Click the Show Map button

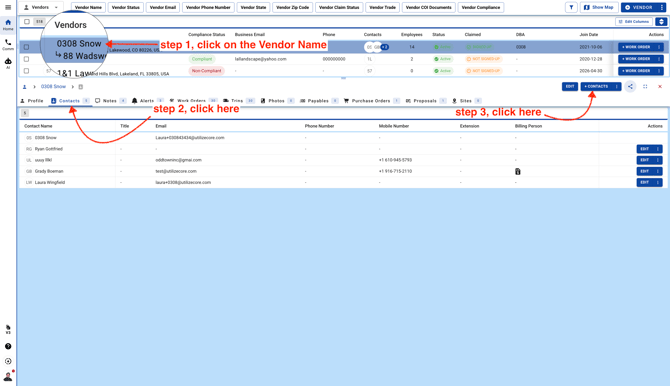[599, 7]
